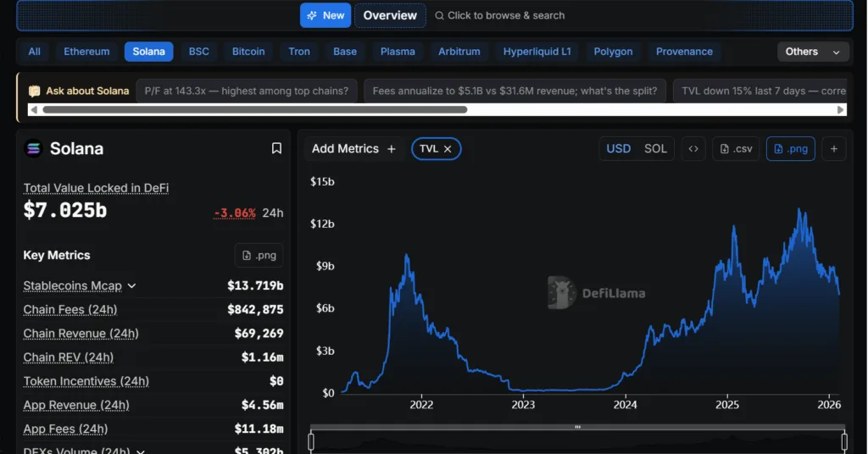This screenshot has height=454, width=868.
Task: Switch to Arbitrum chain
Action: (x=459, y=52)
